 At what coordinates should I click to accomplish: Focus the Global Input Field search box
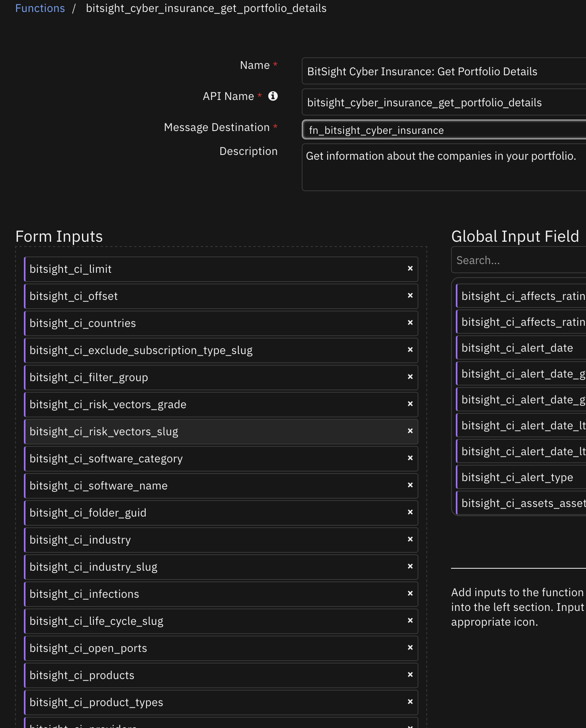pos(519,260)
